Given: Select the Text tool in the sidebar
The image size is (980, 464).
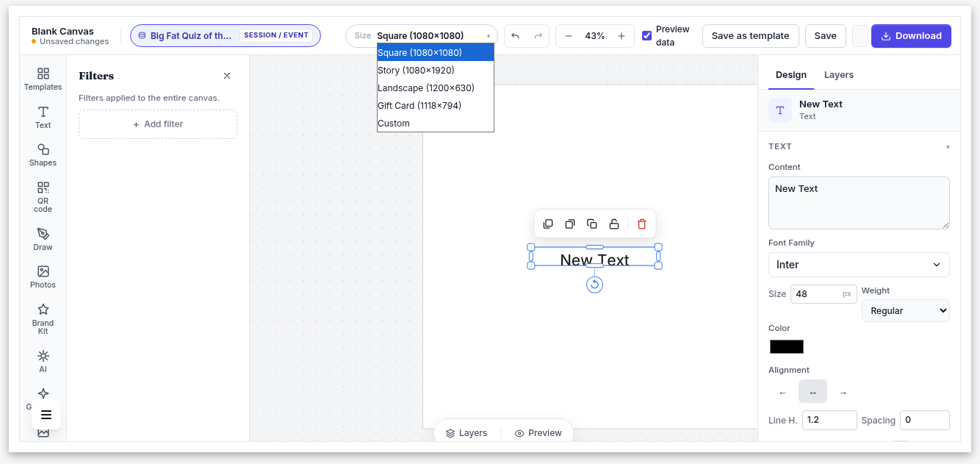Looking at the screenshot, I should point(43,118).
